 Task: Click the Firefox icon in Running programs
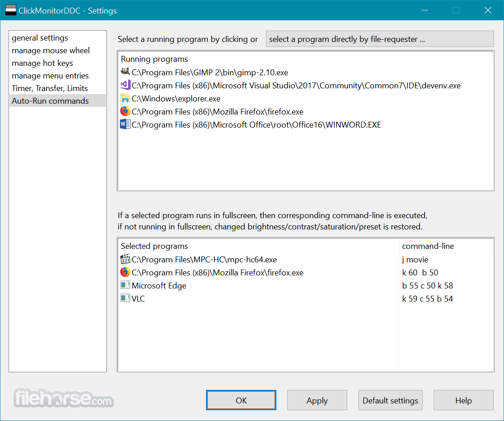pyautogui.click(x=125, y=111)
